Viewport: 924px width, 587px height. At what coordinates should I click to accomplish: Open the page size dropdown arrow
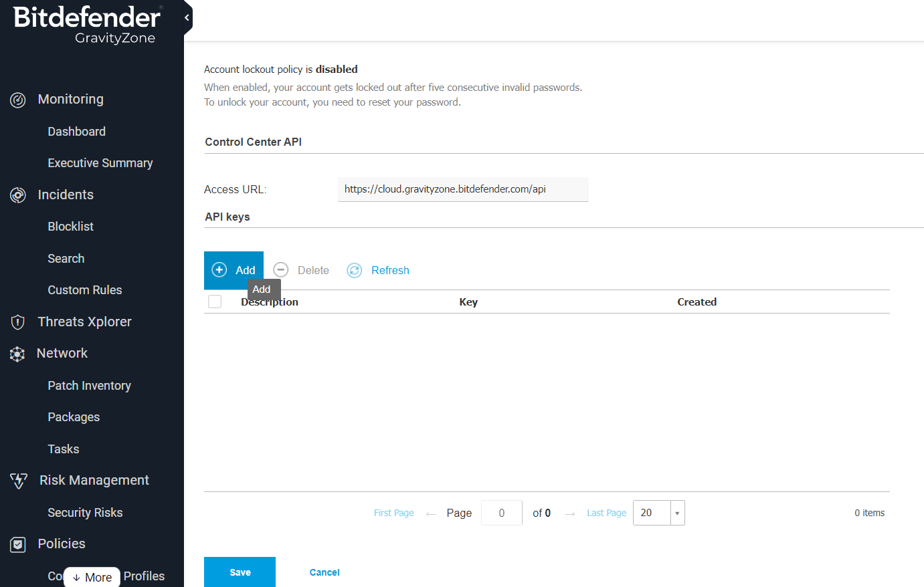677,513
